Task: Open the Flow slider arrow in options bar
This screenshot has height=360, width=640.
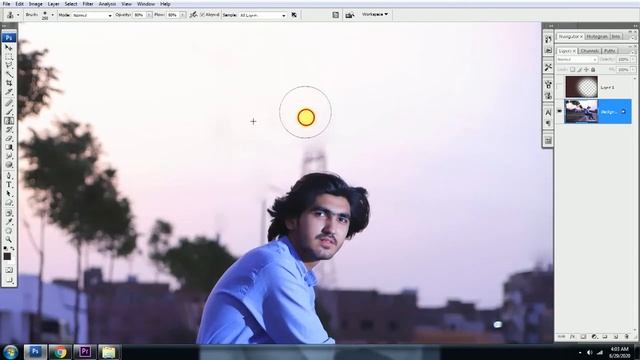Action: click(x=182, y=15)
